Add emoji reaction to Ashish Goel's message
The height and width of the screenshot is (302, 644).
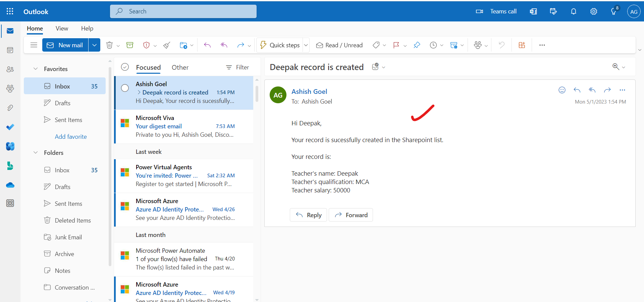click(x=562, y=90)
